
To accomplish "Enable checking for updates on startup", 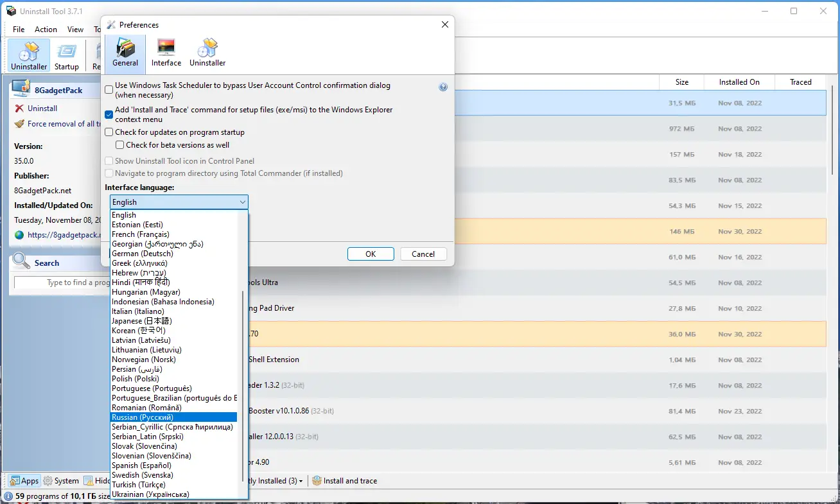I will (x=109, y=132).
